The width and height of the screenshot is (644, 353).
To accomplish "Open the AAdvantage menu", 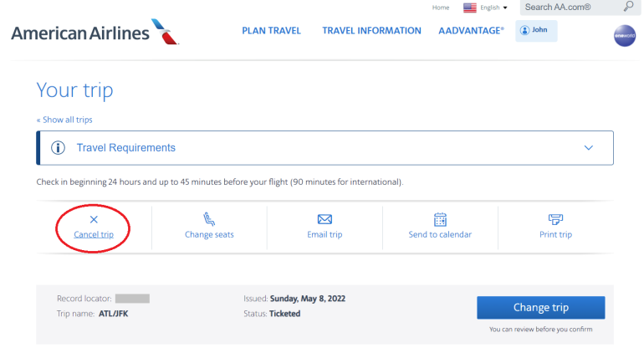I will click(471, 31).
